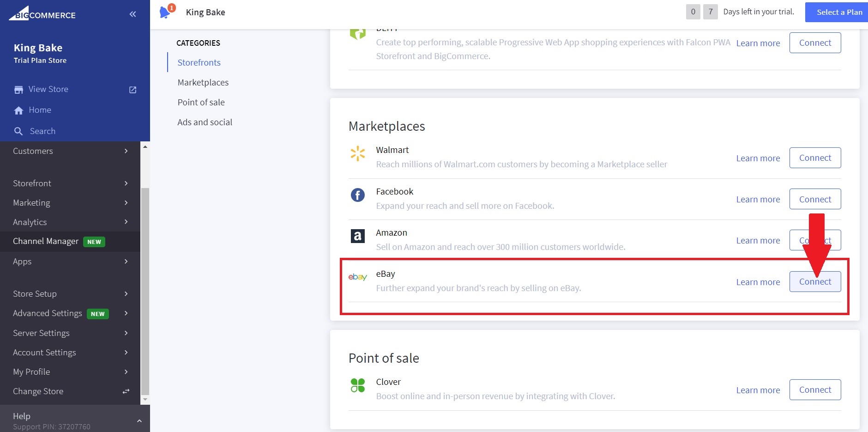Click the eBay logo icon
This screenshot has width=868, height=432.
pos(357,277)
